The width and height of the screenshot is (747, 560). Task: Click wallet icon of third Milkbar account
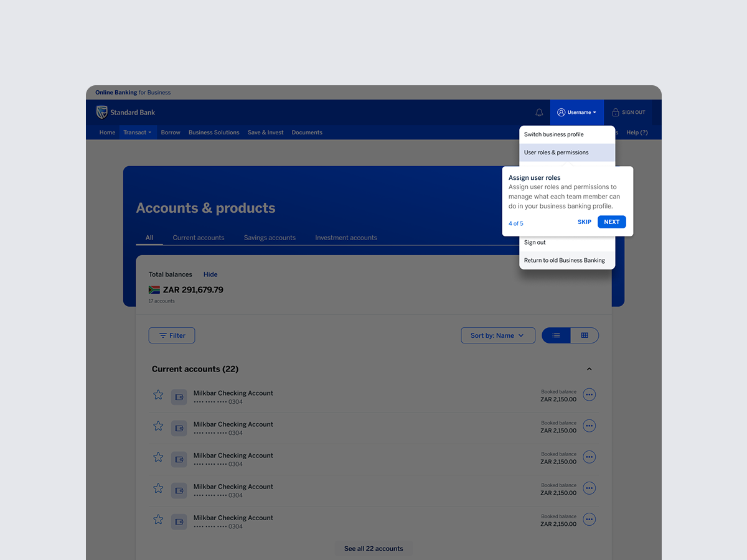pos(179,459)
